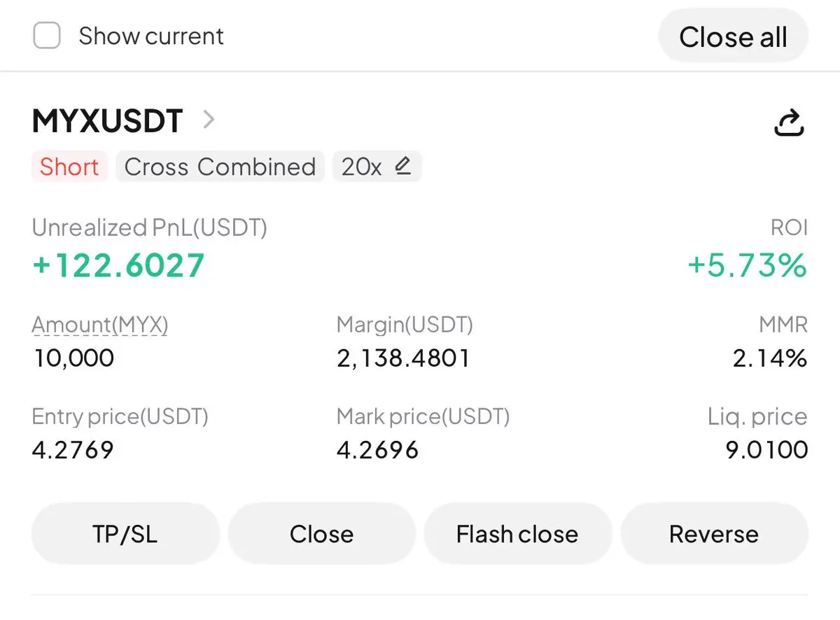Tap the Margin(USDT) value 2,138.4801

[403, 358]
